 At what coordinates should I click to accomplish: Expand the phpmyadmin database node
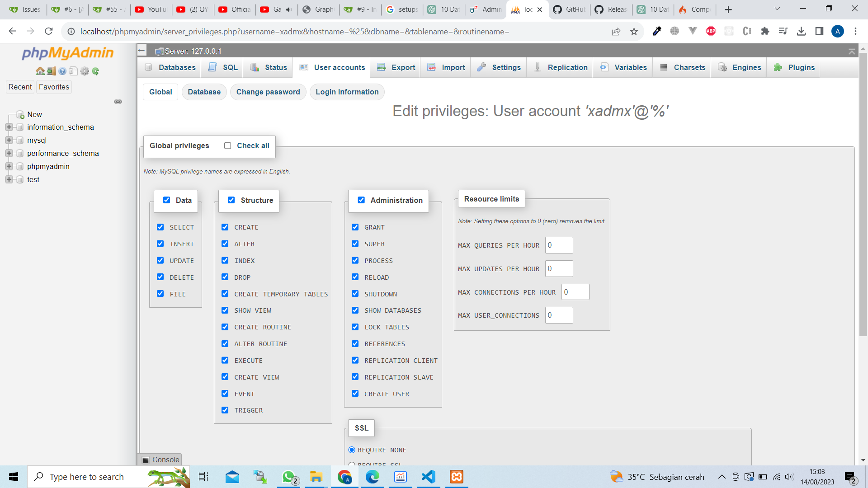[x=9, y=166]
